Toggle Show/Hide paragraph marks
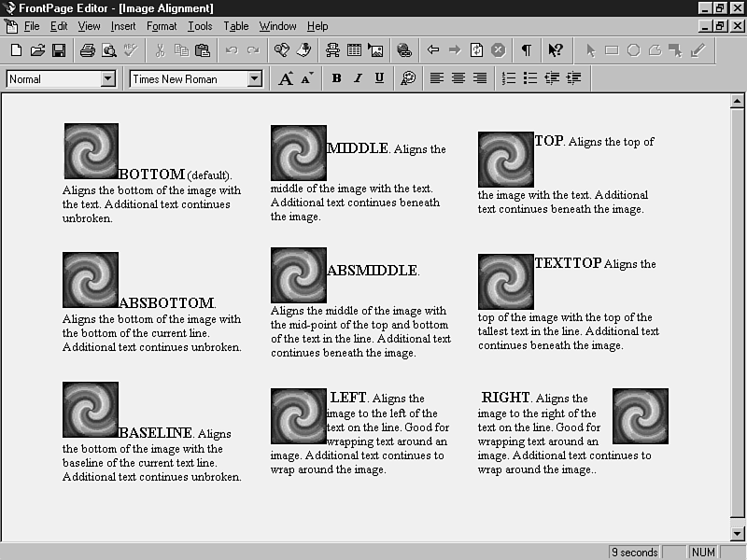The image size is (747, 560). coord(527,50)
